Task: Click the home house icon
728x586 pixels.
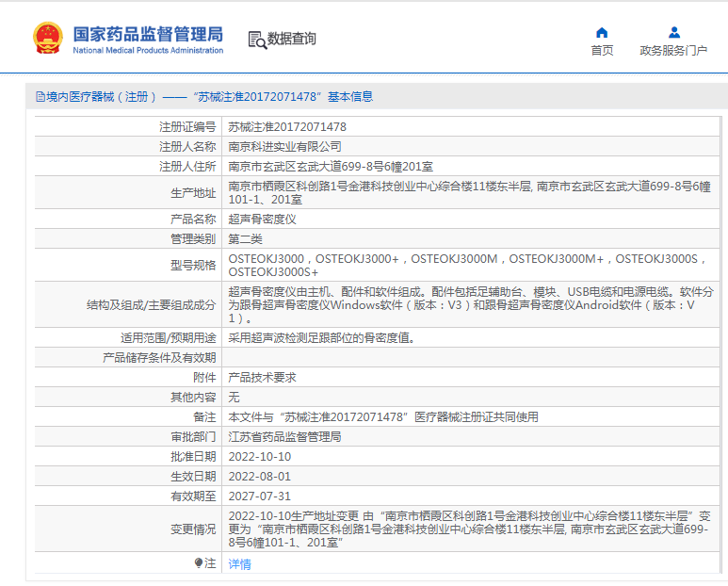Action: [602, 33]
